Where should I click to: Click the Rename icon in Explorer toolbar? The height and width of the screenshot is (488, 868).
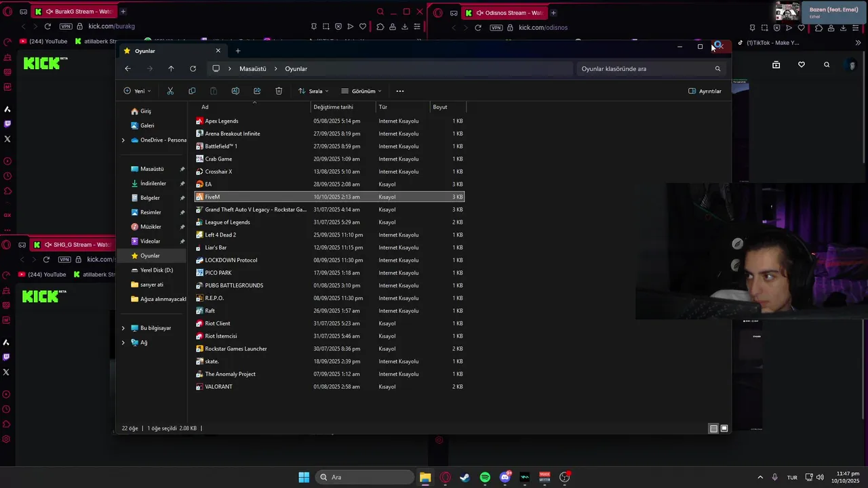235,91
